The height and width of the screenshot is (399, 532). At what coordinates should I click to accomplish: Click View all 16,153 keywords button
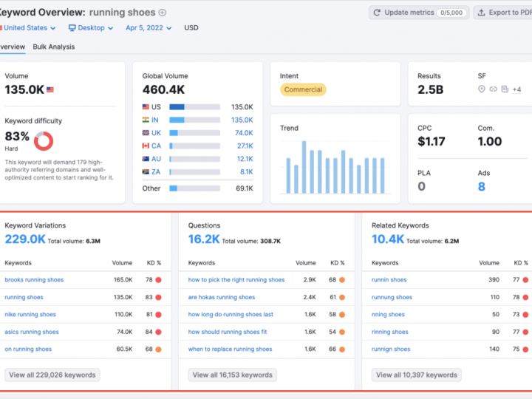click(233, 375)
